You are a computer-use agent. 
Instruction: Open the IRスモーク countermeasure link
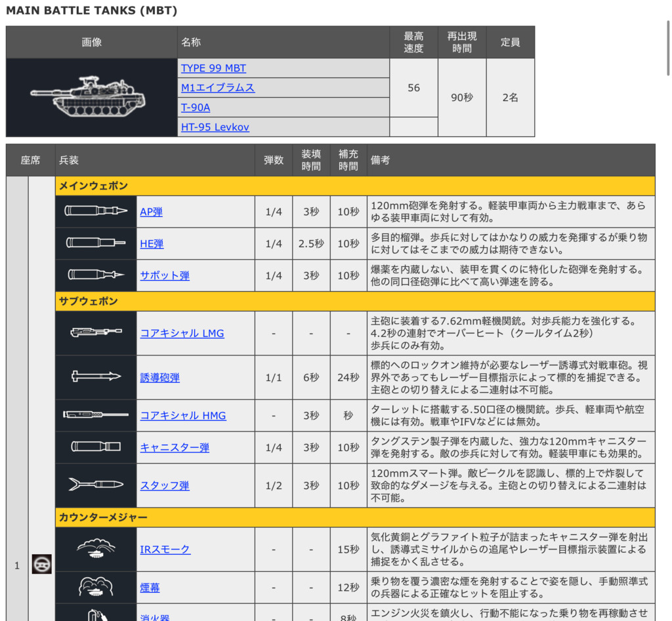[165, 549]
